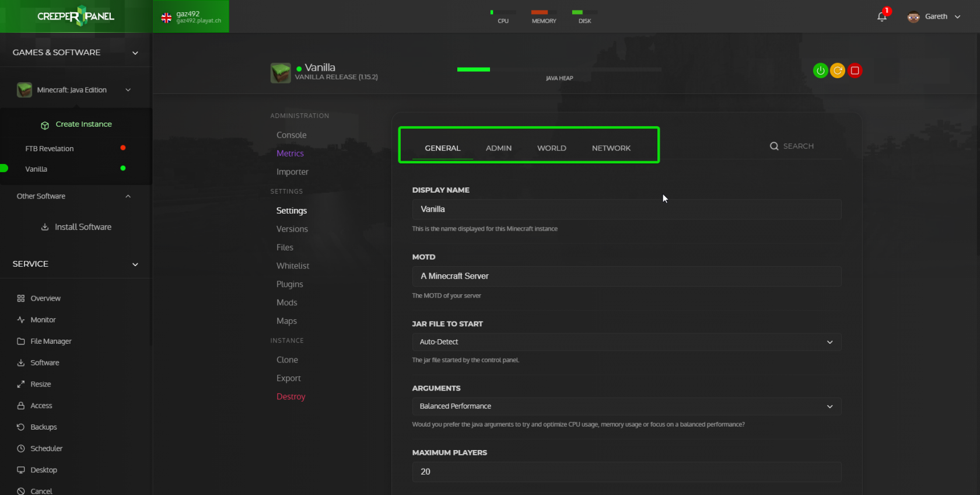Click the Settings menu entry

coord(292,211)
